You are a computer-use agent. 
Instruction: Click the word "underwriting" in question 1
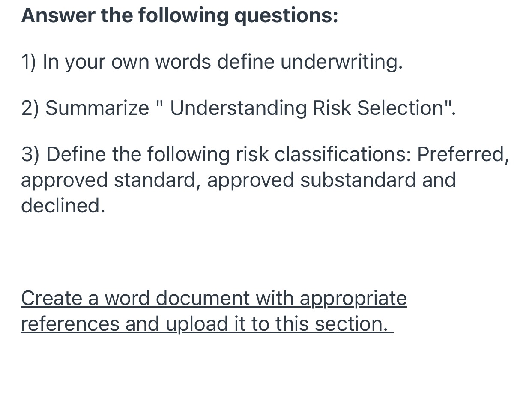[341, 62]
